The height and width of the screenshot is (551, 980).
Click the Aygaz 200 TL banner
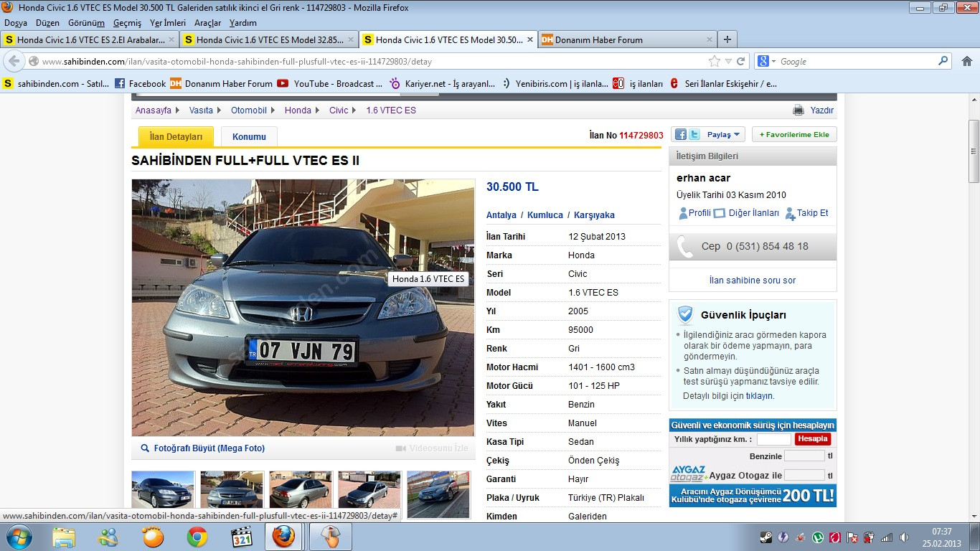click(x=753, y=496)
